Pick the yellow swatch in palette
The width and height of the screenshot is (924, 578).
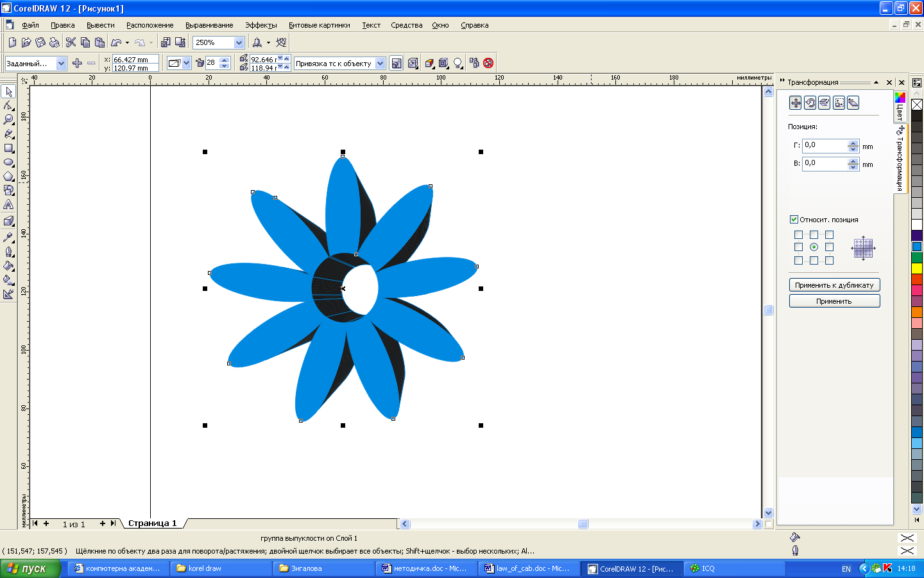[917, 268]
